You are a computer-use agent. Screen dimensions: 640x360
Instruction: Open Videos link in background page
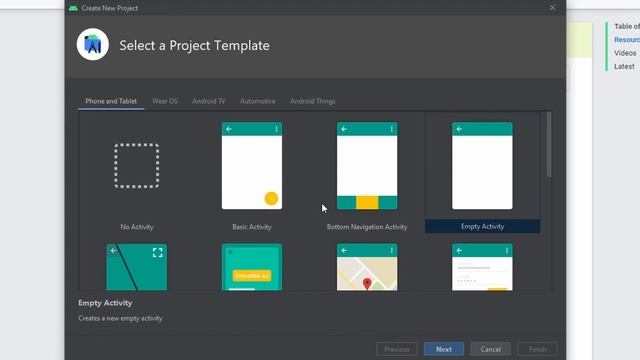[x=625, y=53]
